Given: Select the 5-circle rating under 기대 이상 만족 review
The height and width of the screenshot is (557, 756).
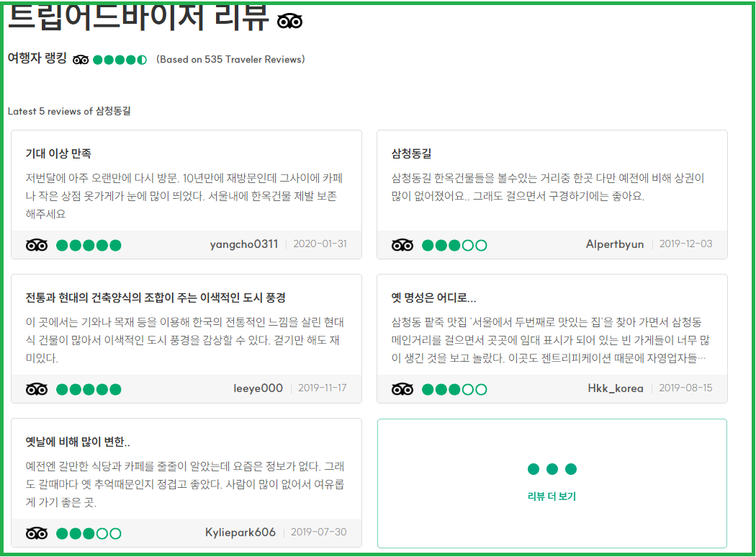Looking at the screenshot, I should tap(88, 245).
